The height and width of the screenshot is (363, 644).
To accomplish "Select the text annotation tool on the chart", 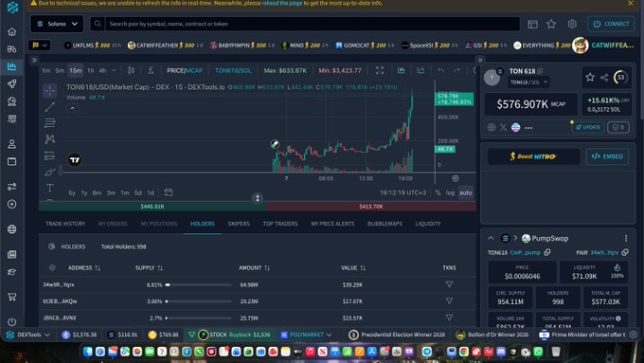I will point(49,188).
